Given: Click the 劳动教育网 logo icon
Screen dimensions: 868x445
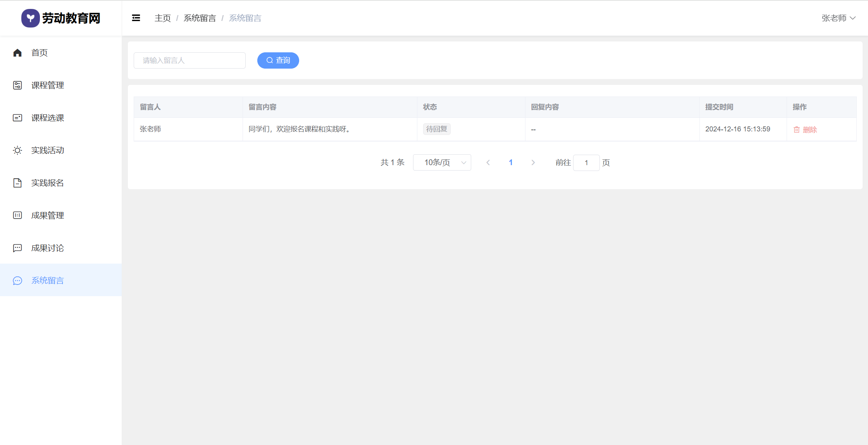Looking at the screenshot, I should coord(30,18).
